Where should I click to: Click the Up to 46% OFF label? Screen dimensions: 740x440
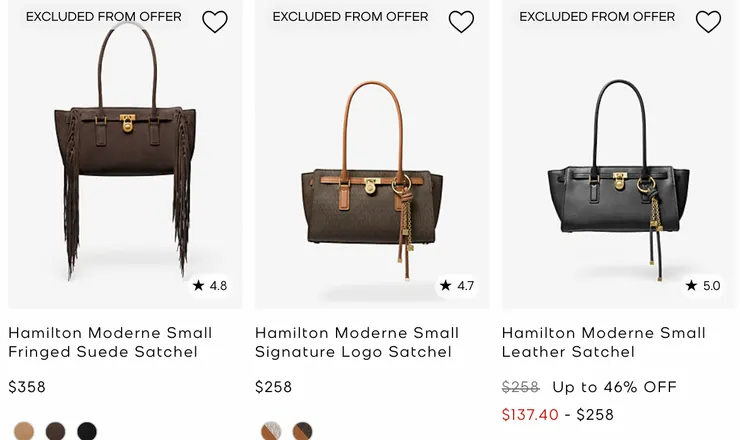(x=614, y=387)
